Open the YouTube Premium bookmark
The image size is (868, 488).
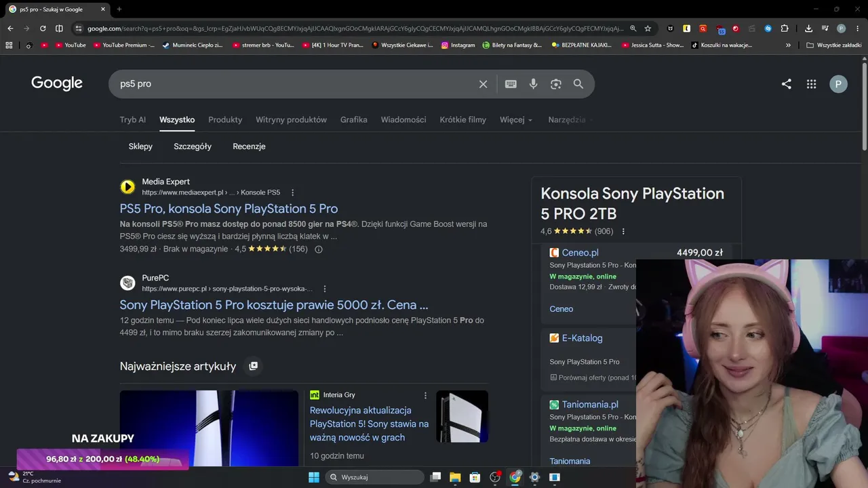tap(124, 45)
